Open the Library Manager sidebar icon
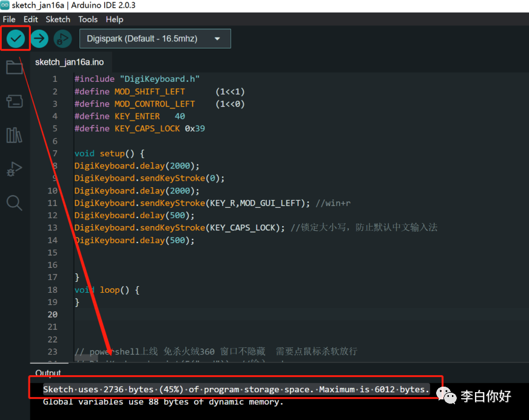Screen dimensions: 529x420 pos(14,135)
